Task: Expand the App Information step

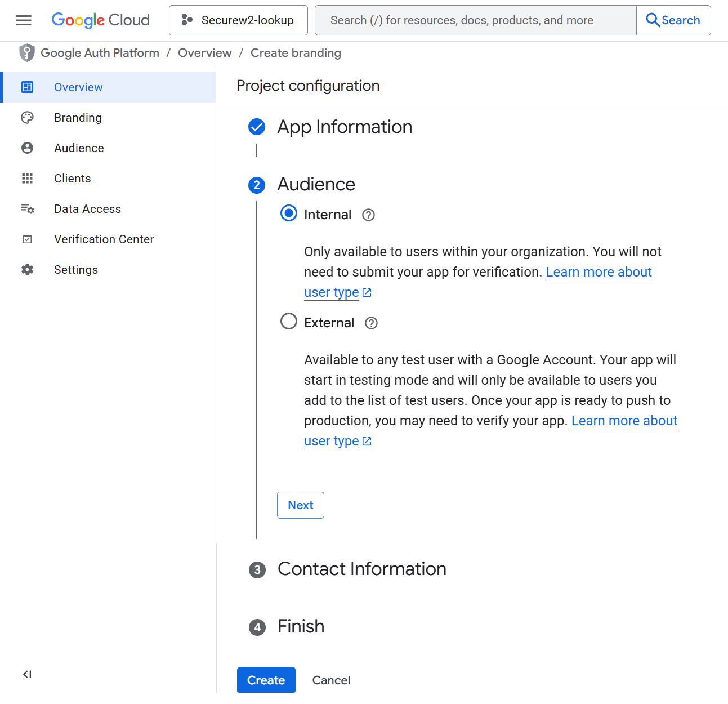Action: pyautogui.click(x=344, y=127)
